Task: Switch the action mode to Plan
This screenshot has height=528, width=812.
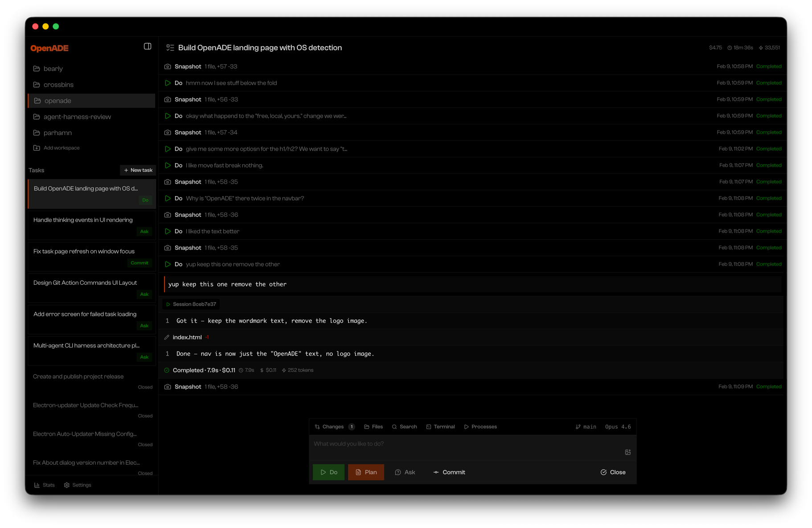Action: point(365,472)
